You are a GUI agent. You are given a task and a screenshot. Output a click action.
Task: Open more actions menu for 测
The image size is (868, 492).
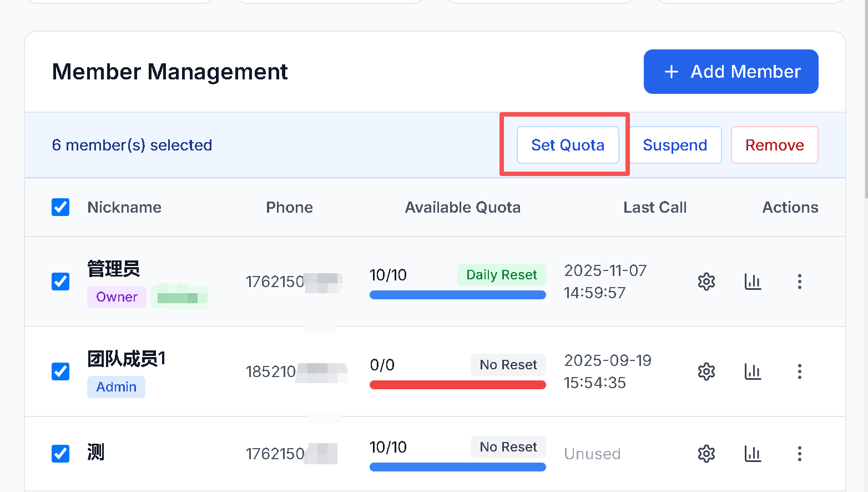pos(799,454)
